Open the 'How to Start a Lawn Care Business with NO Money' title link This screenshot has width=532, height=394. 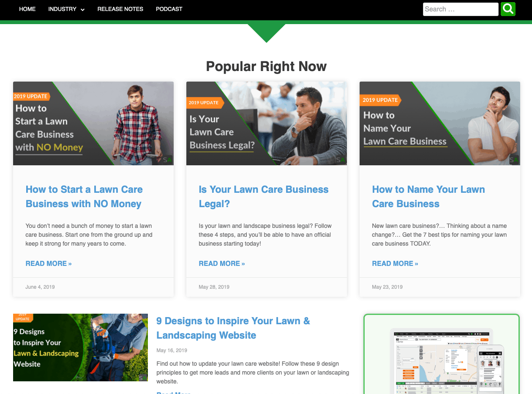(84, 197)
